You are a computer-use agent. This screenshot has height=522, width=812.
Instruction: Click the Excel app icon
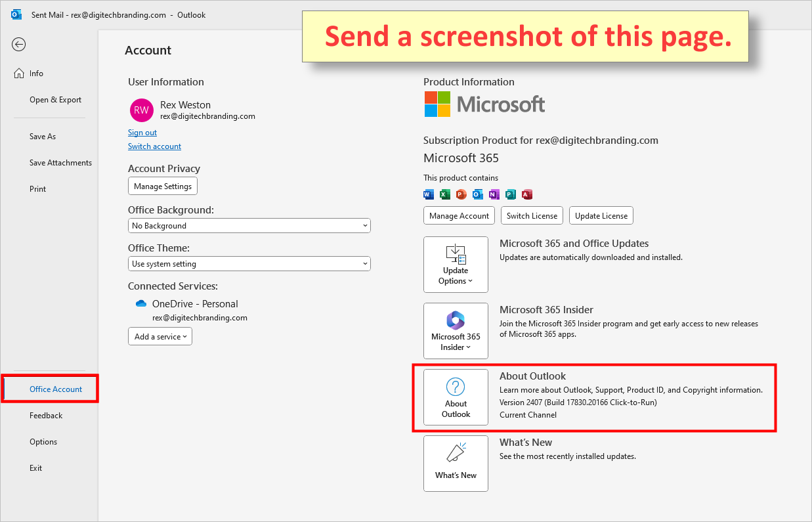pos(444,194)
